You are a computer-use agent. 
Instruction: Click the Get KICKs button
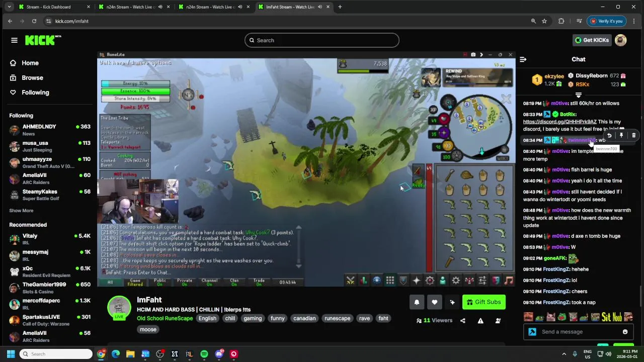pyautogui.click(x=592, y=40)
